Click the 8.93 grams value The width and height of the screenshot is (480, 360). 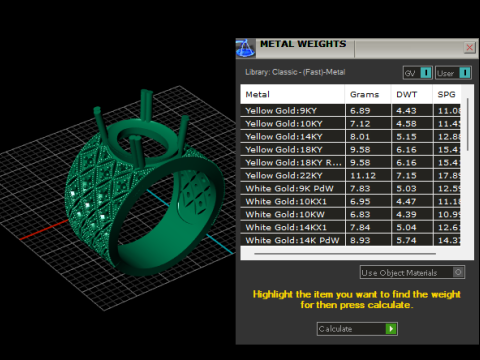coord(360,240)
